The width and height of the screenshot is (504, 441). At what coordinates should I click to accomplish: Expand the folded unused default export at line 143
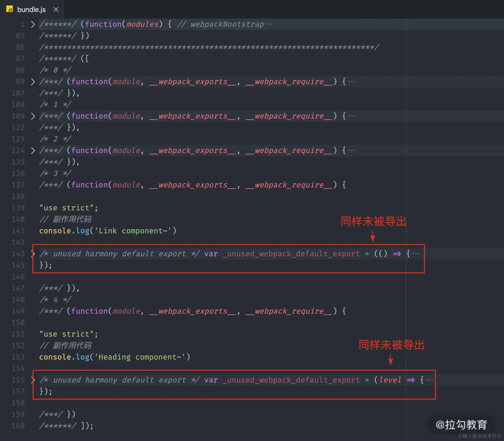click(x=33, y=254)
